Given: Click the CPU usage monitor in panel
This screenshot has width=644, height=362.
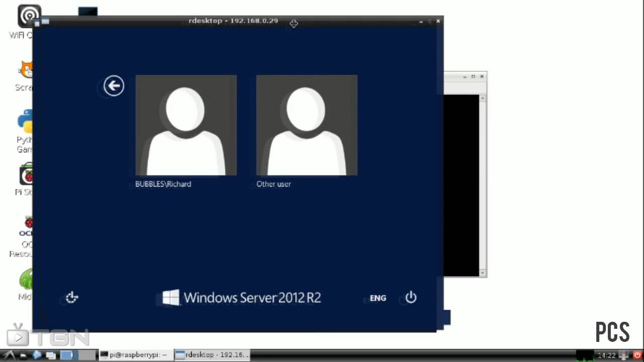Looking at the screenshot, I should click(585, 355).
